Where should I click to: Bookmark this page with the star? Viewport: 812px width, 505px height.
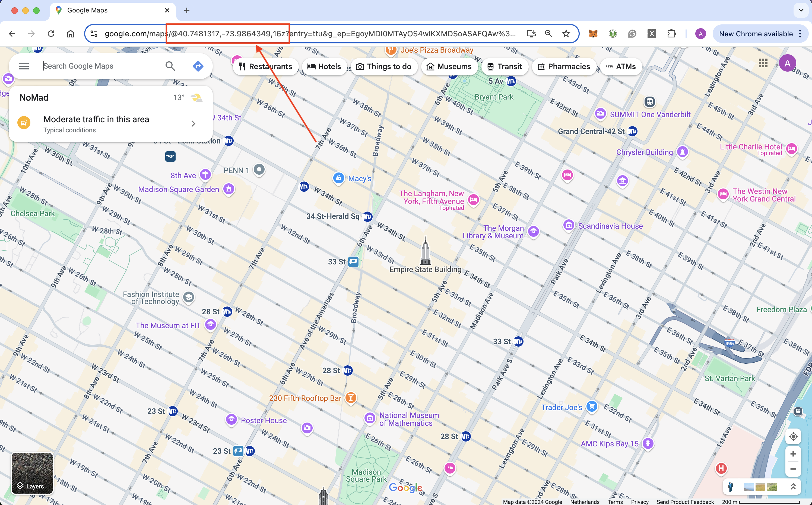[566, 34]
